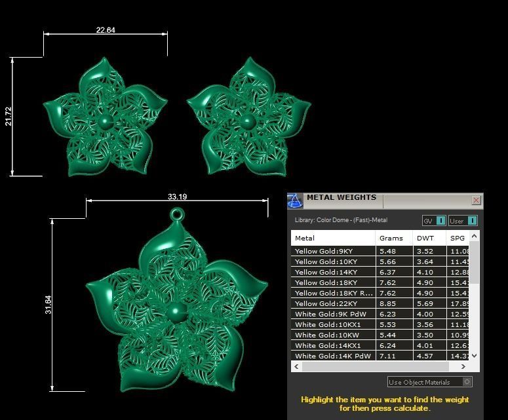Select White Gold:14K PdW row
Image resolution: width=508 pixels, height=420 pixels.
click(380, 356)
